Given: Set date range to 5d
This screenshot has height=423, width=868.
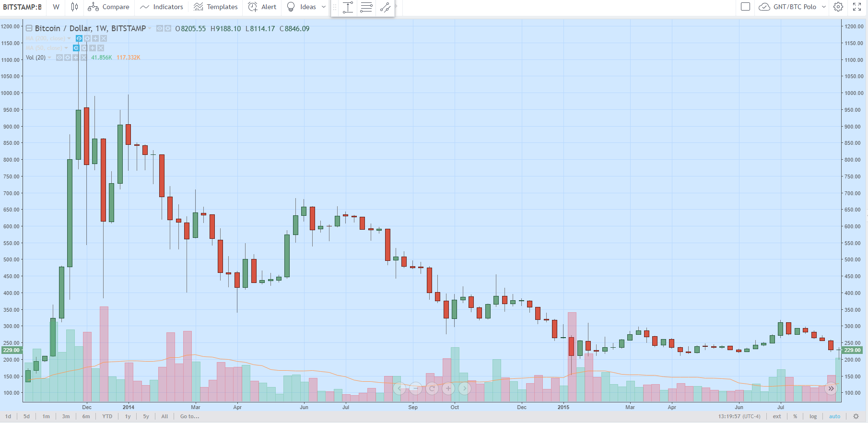Looking at the screenshot, I should point(27,416).
